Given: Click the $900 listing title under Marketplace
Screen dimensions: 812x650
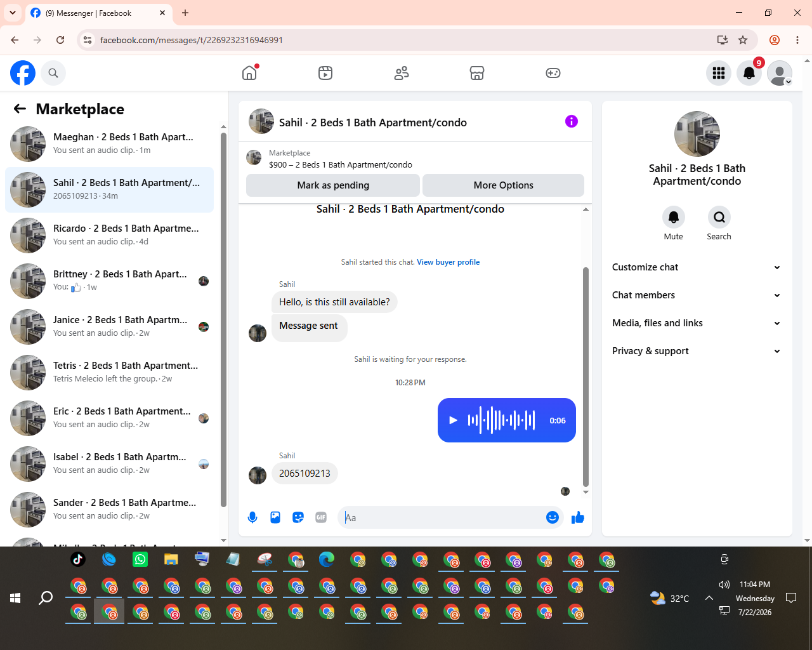Looking at the screenshot, I should [x=341, y=165].
